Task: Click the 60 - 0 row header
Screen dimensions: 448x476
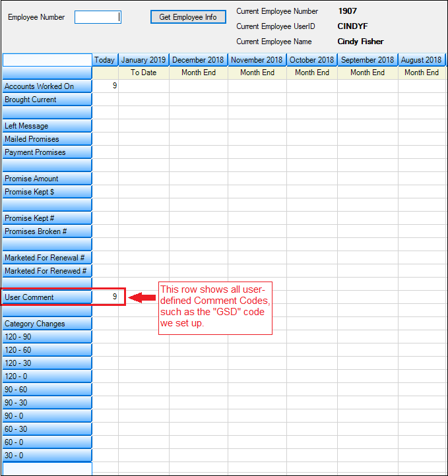Action: (x=47, y=442)
